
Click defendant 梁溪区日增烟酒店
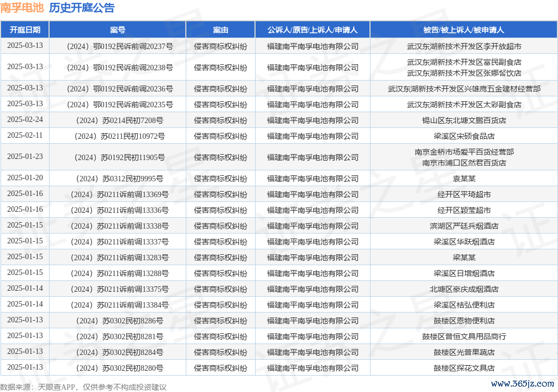click(464, 273)
